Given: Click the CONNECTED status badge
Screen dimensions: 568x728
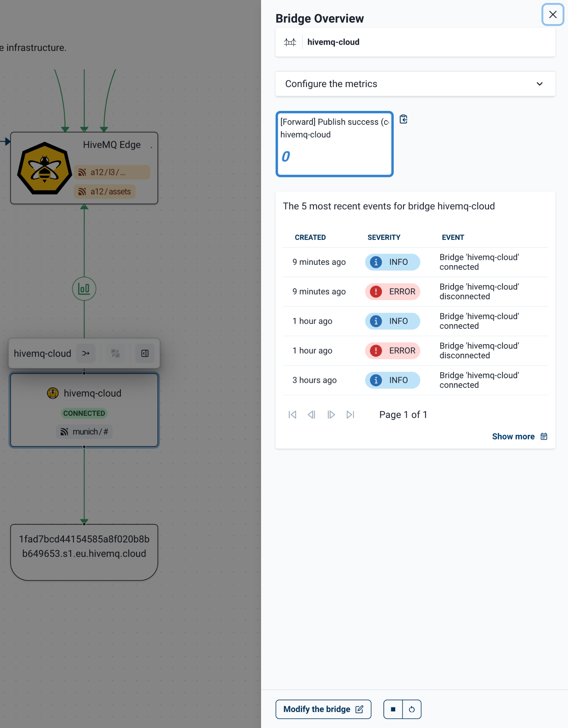Looking at the screenshot, I should coord(84,413).
